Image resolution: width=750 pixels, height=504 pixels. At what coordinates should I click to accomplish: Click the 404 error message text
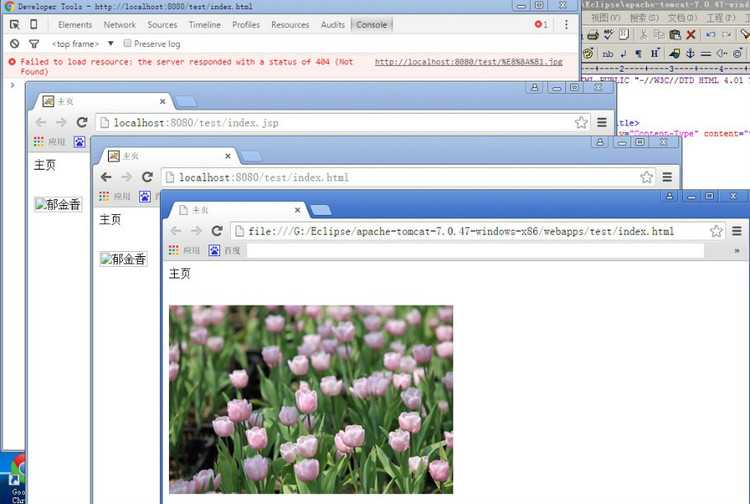coord(187,66)
